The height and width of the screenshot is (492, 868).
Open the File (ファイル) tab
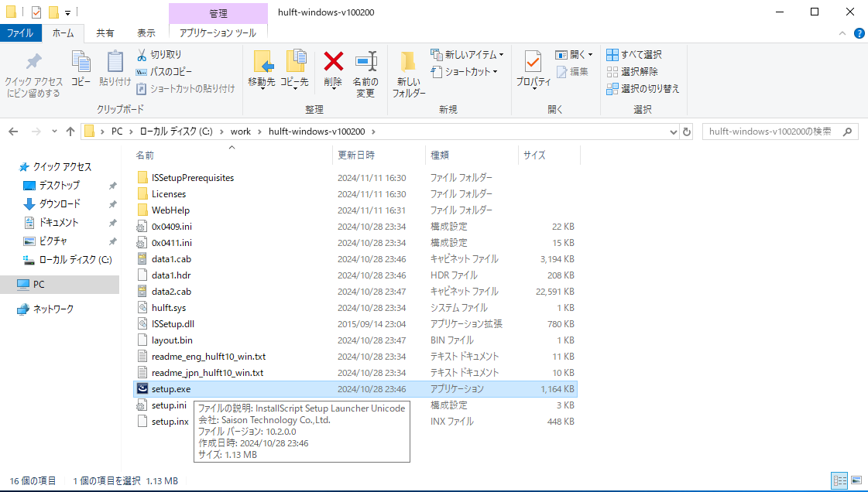[x=20, y=33]
